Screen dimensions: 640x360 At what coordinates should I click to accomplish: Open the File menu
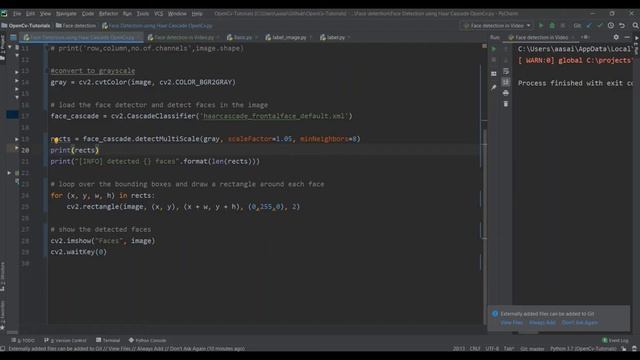tap(17, 13)
